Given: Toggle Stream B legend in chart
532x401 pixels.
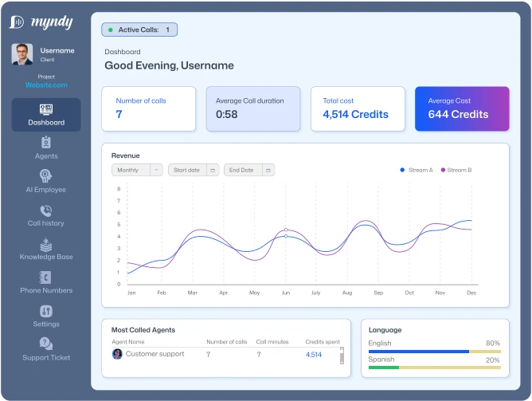Looking at the screenshot, I should 456,170.
